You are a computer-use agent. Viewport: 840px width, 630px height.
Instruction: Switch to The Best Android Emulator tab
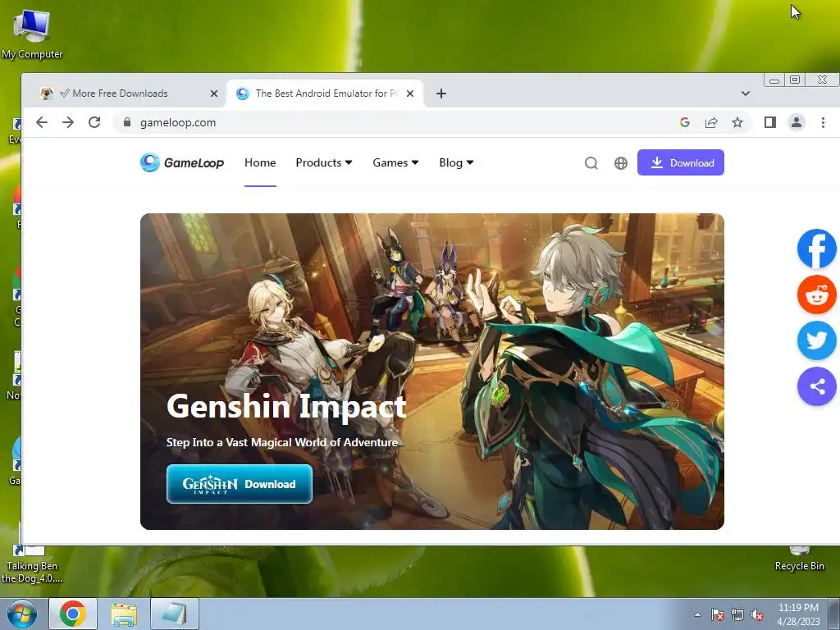tap(326, 94)
